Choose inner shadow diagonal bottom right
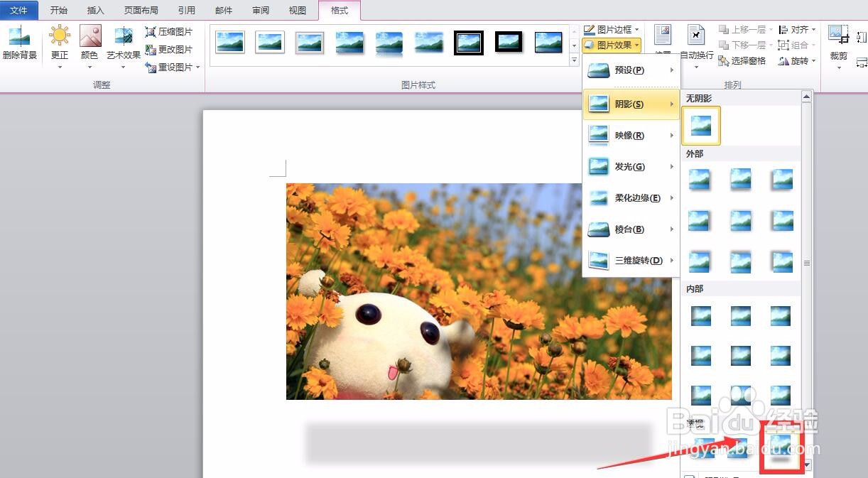The width and height of the screenshot is (868, 478). coord(781,395)
